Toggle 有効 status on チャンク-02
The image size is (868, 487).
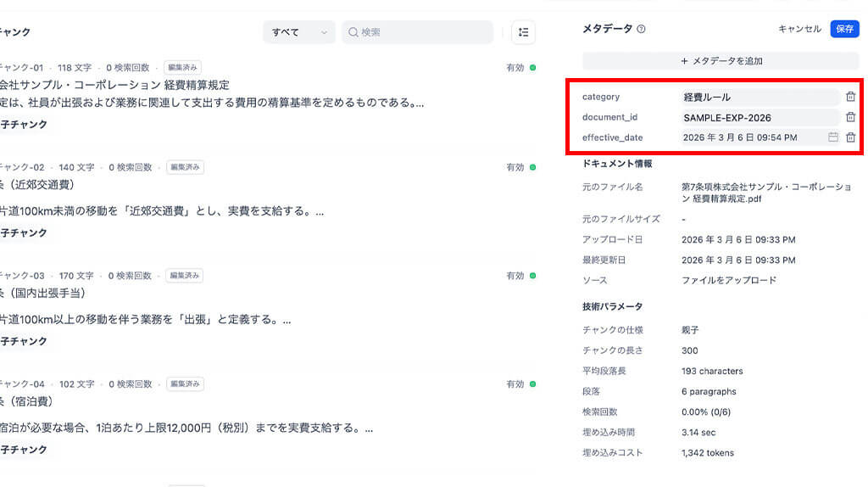pos(532,167)
